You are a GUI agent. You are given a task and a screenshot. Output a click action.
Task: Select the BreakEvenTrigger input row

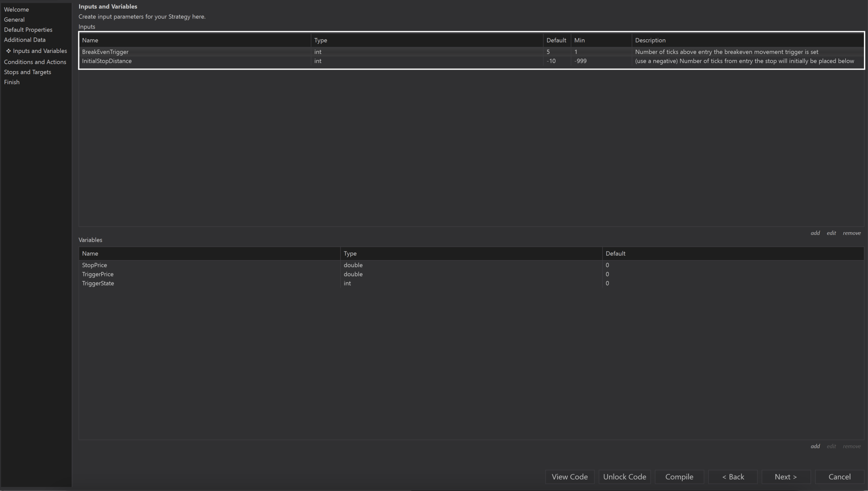[105, 52]
